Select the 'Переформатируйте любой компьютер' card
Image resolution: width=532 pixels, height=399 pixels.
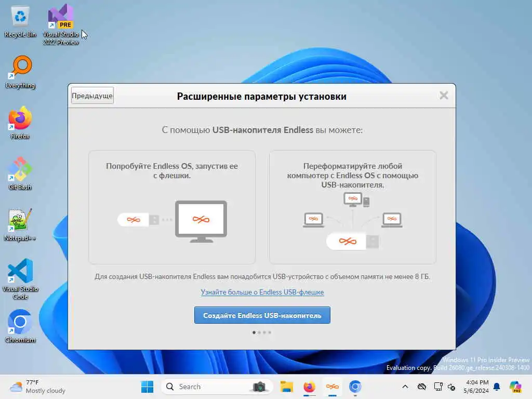click(353, 207)
